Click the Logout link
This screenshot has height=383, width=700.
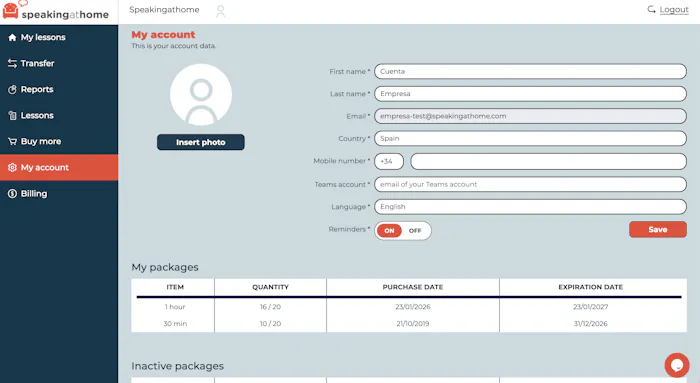674,9
